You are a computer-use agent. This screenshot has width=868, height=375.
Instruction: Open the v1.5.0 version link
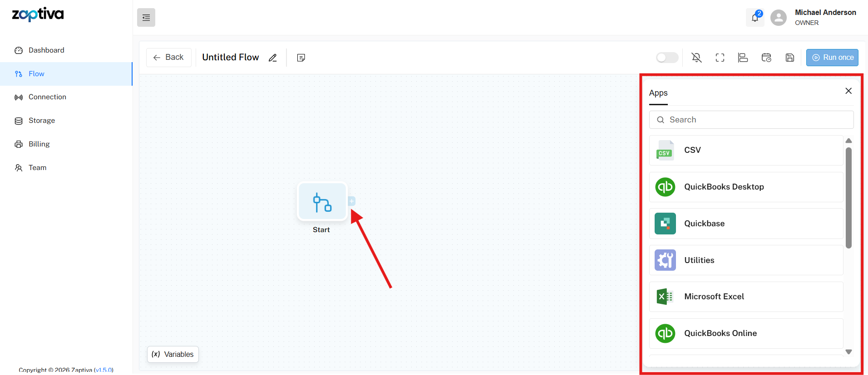coord(104,370)
